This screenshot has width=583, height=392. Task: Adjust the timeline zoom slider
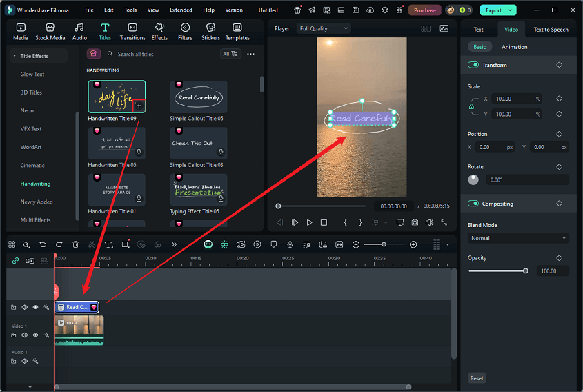tap(384, 244)
